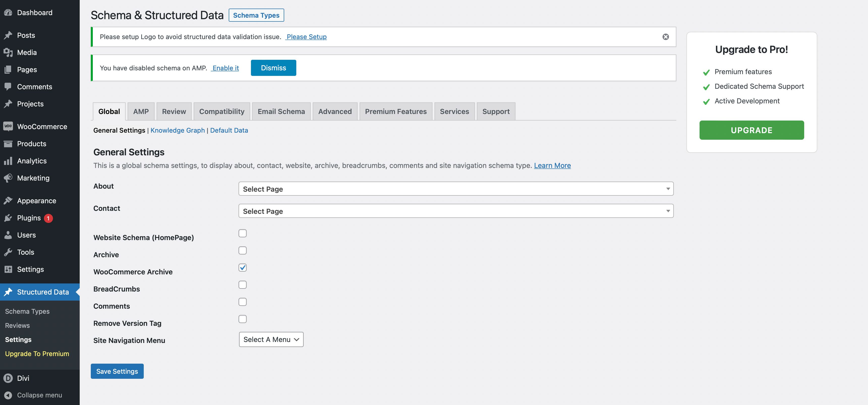Click the Appearance icon in sidebar

point(8,200)
